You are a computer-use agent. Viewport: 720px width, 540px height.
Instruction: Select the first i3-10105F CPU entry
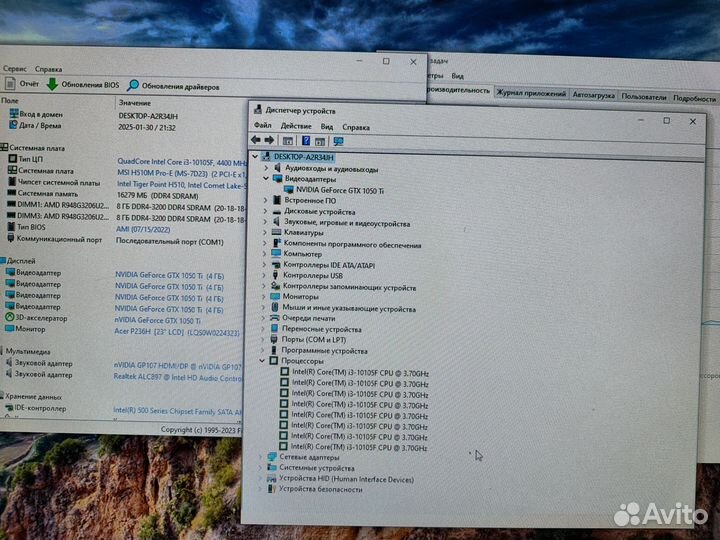point(359,373)
